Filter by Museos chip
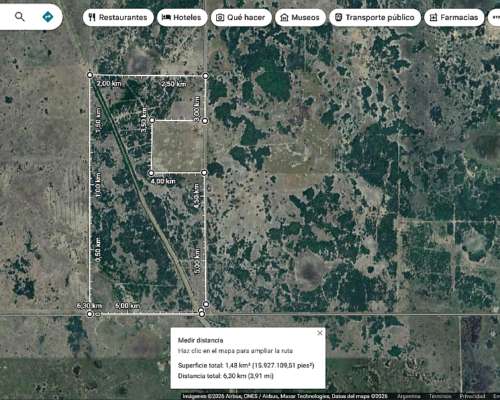Viewport: 500px width, 400px height. (x=300, y=17)
